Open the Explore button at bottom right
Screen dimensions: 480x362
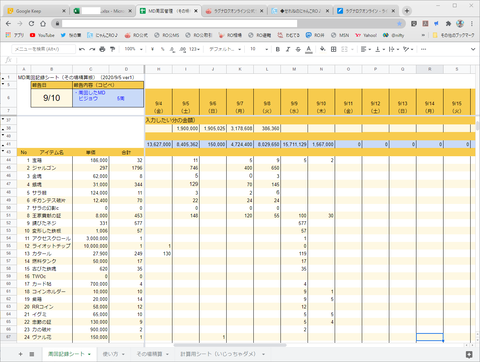[x=469, y=354]
